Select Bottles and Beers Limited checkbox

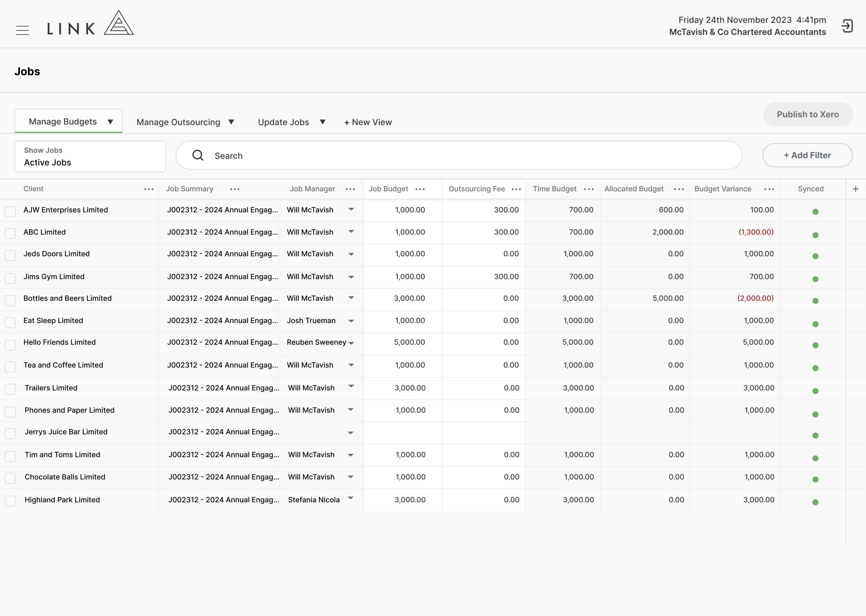coord(10,300)
